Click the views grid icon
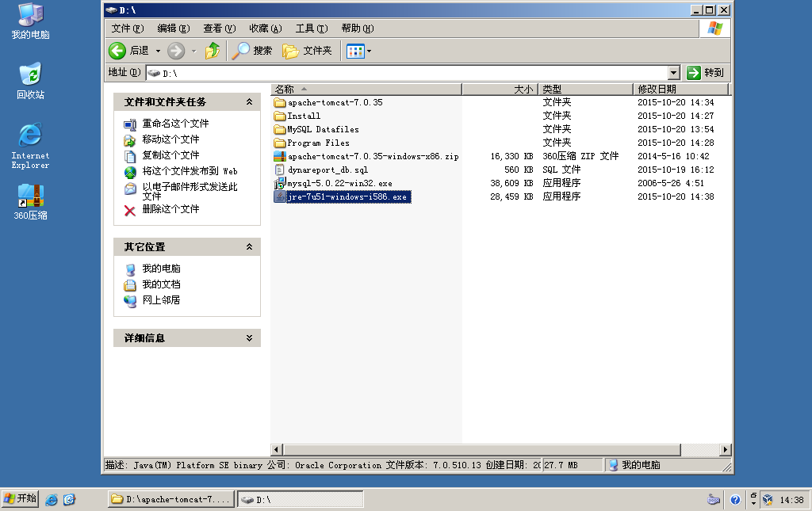Screen dimensions: 812x511 tap(355, 51)
